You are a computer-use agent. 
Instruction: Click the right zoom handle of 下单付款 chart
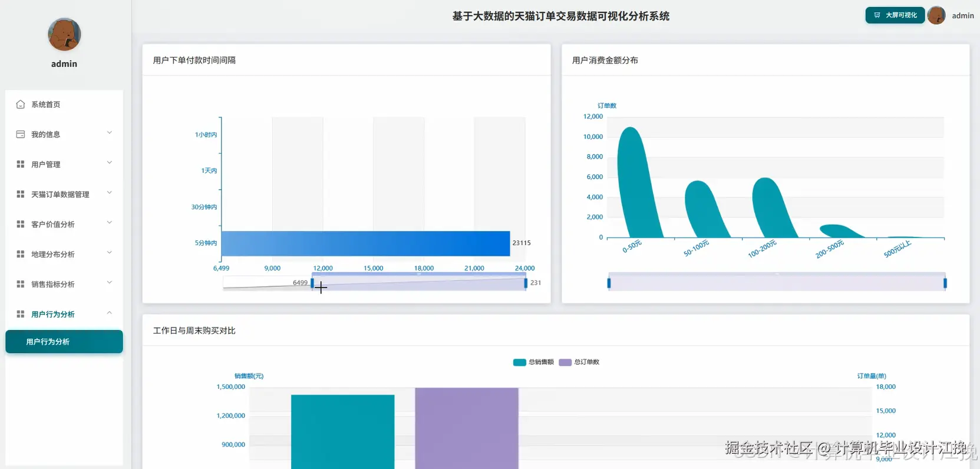point(526,283)
